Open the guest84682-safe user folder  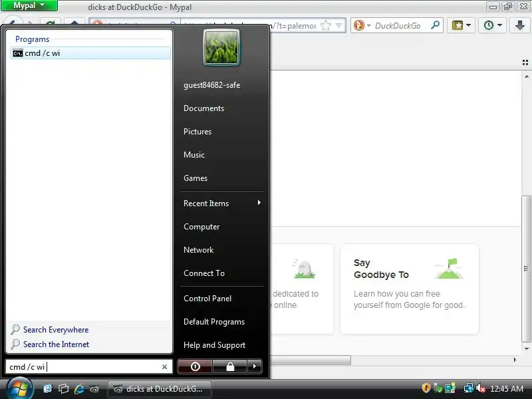(211, 85)
